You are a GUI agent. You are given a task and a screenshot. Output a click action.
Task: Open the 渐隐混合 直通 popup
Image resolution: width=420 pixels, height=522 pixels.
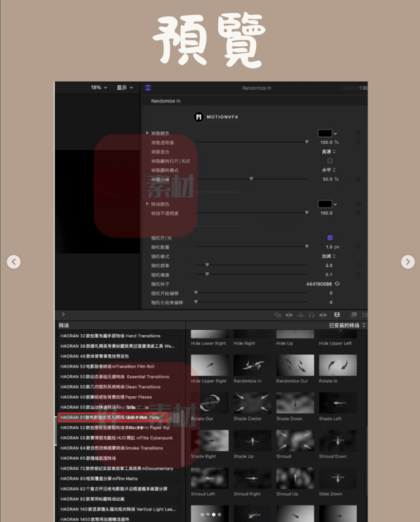328,152
